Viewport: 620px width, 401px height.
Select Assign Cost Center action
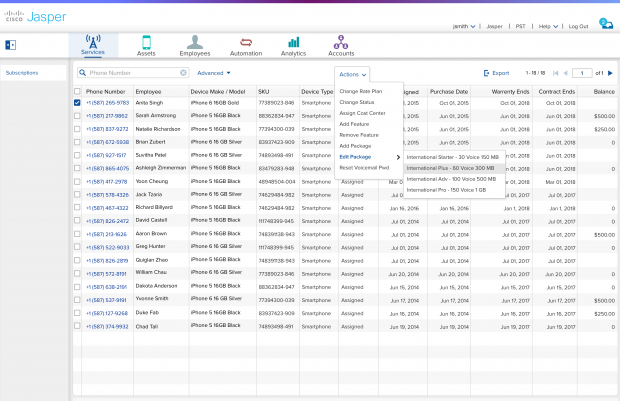(362, 113)
